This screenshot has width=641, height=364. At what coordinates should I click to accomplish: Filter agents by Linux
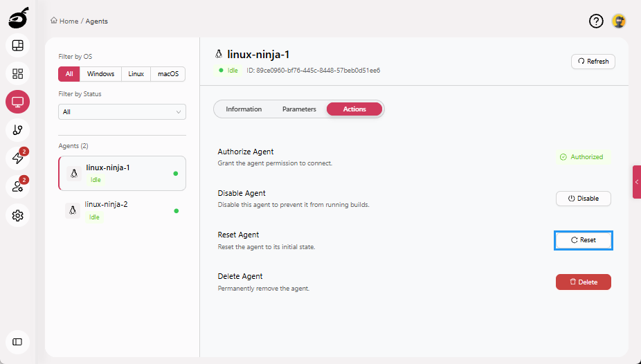136,74
